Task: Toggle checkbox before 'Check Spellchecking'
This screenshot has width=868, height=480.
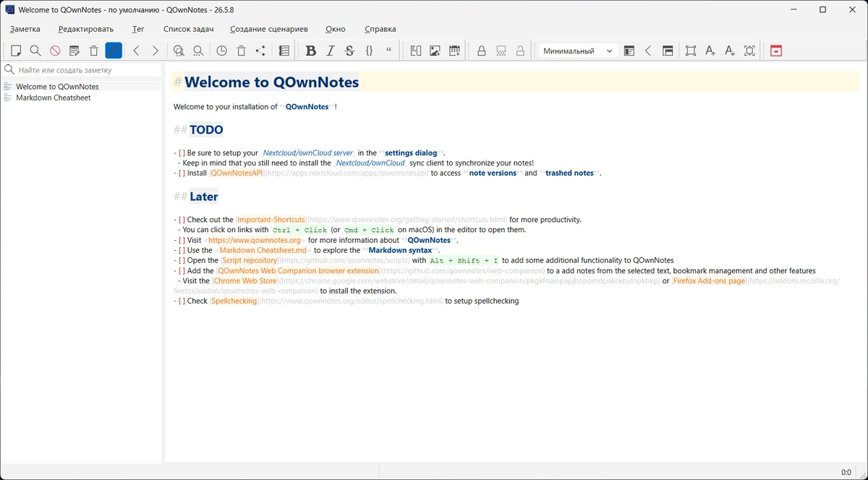Action: click(182, 301)
